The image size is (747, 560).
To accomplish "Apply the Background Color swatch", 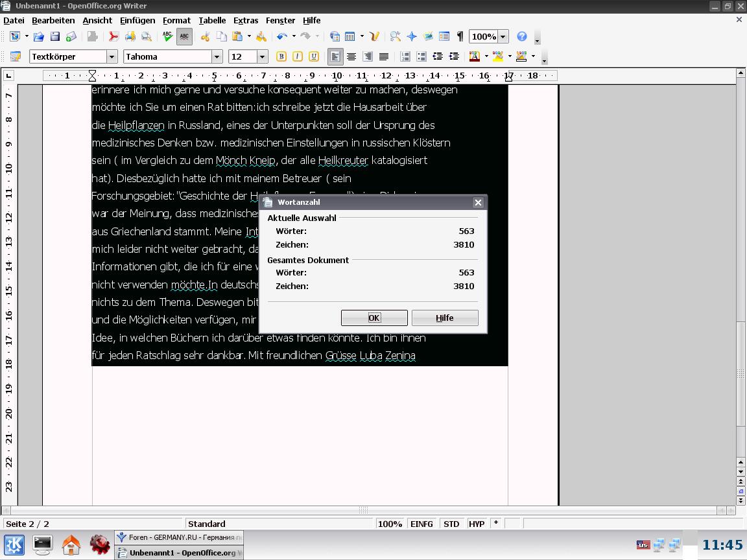I will tap(521, 56).
